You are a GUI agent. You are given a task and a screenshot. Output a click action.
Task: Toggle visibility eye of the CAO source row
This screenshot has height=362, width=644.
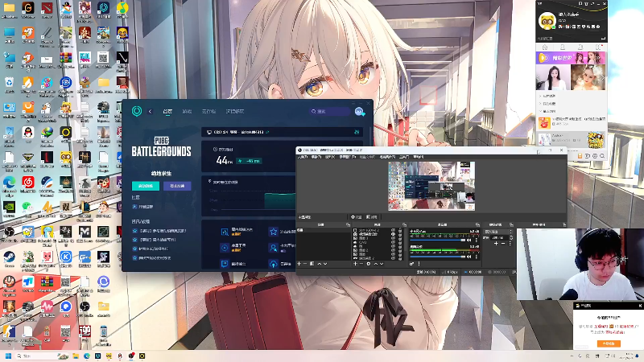[x=393, y=242]
